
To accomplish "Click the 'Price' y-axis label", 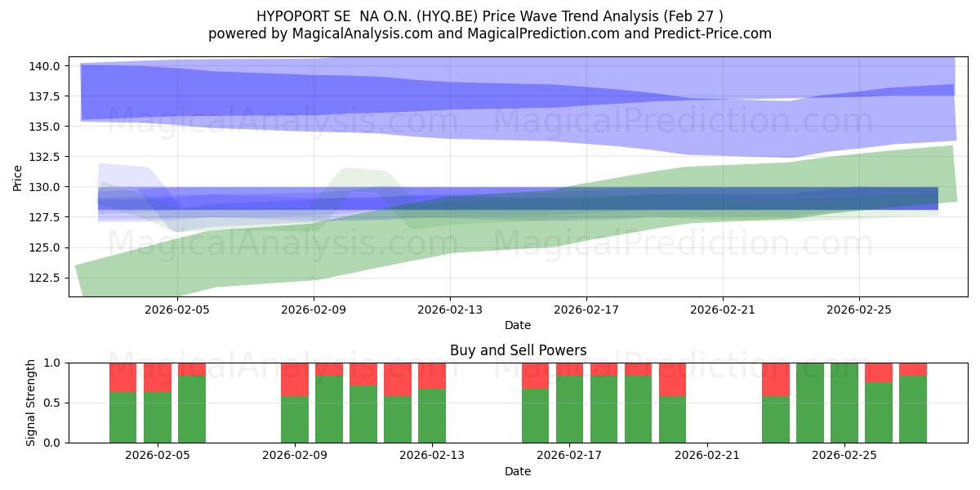I will pyautogui.click(x=18, y=177).
